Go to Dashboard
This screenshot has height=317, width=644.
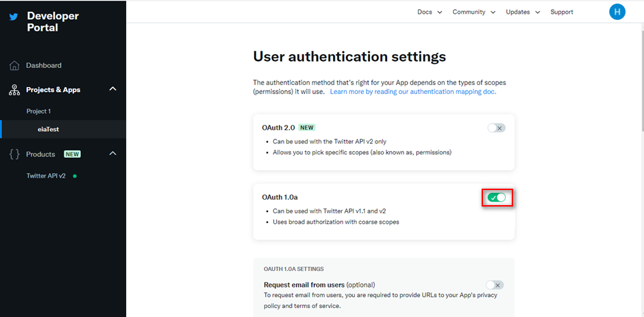coord(44,65)
